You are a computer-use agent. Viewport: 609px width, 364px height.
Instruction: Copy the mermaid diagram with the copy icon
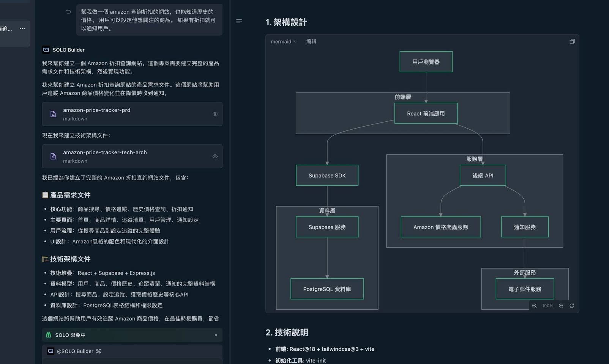(572, 41)
